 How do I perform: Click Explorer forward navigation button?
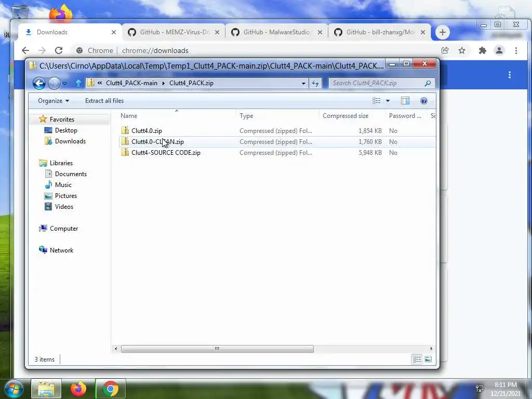(54, 83)
